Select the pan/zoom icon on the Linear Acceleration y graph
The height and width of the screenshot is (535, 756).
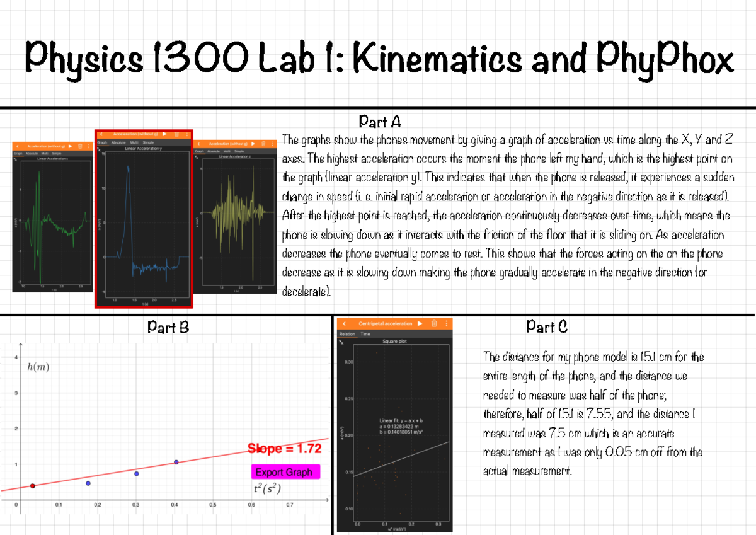pos(99,149)
